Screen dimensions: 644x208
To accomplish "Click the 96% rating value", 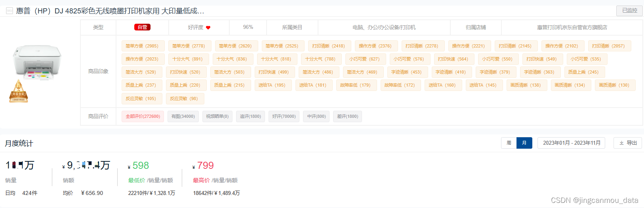I will pos(248,27).
